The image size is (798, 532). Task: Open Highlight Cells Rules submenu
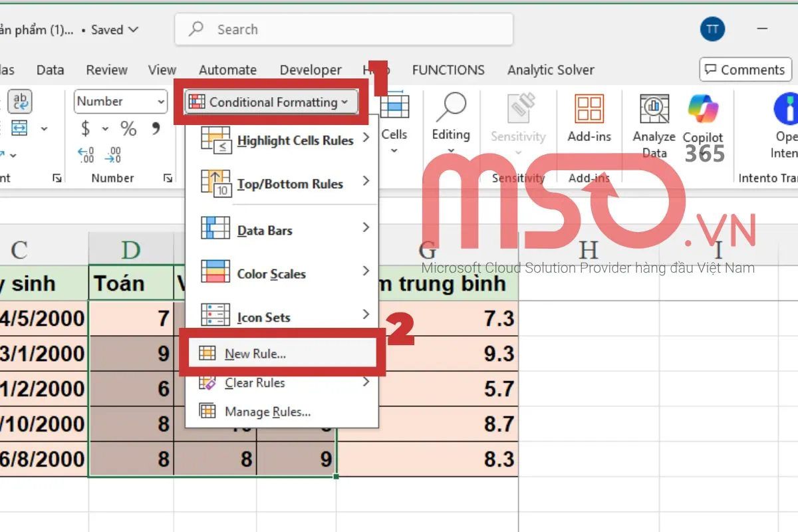(286, 140)
